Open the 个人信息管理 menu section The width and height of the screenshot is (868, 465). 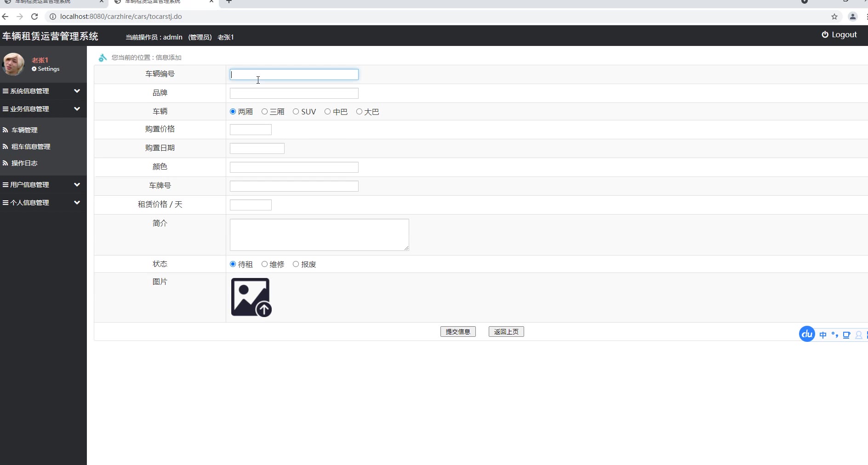[43, 203]
